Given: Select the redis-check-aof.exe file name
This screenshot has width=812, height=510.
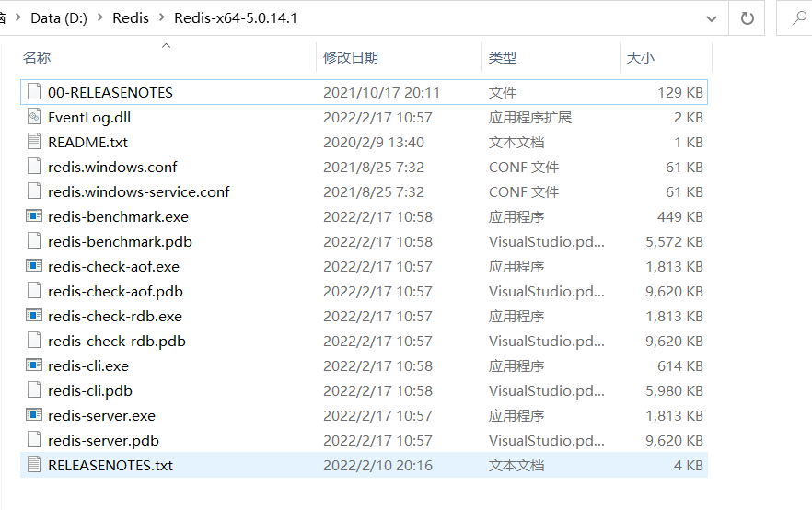Looking at the screenshot, I should 113,267.
